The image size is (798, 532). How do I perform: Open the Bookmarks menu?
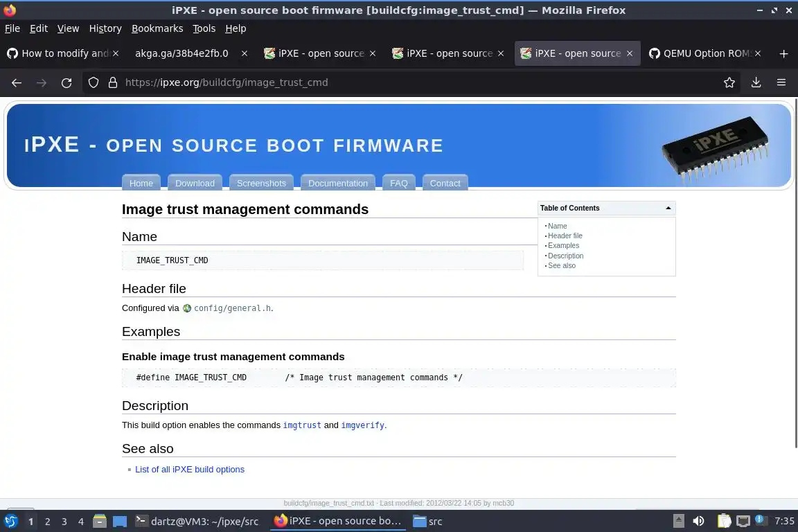(x=157, y=28)
